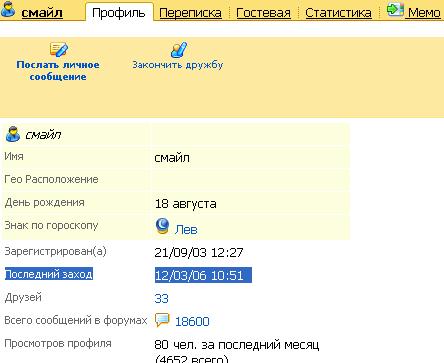Viewport: 444px width, 363px height.
Task: Click the Зарегистрирован(а) label
Action: 55,251
